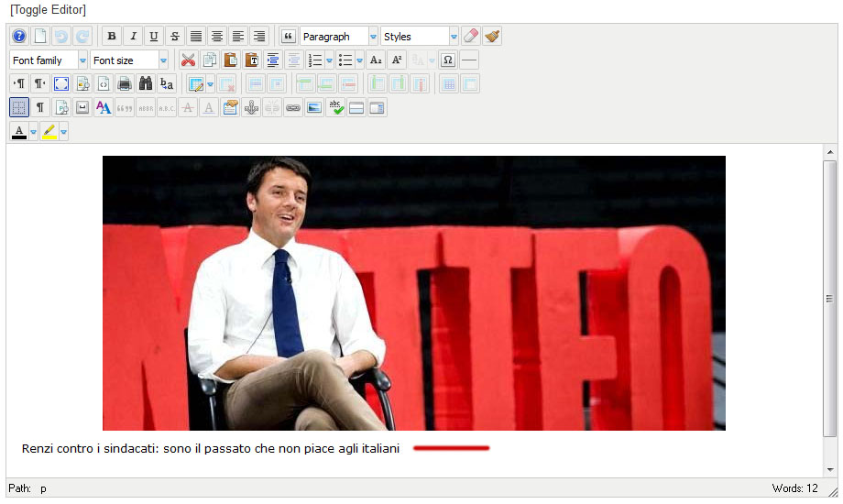Open find with the binoculars icon
The height and width of the screenshot is (504, 843).
point(146,84)
